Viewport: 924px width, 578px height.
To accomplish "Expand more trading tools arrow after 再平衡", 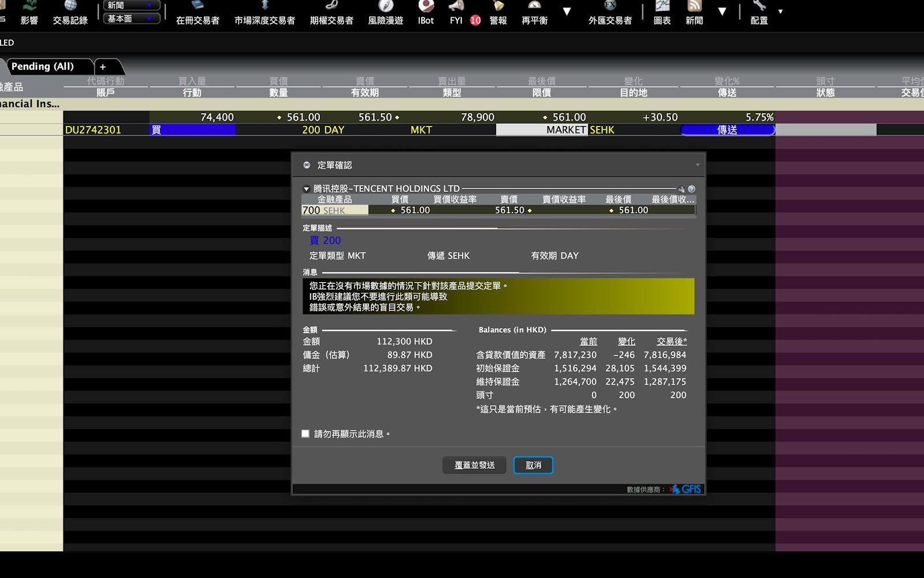I will (567, 12).
